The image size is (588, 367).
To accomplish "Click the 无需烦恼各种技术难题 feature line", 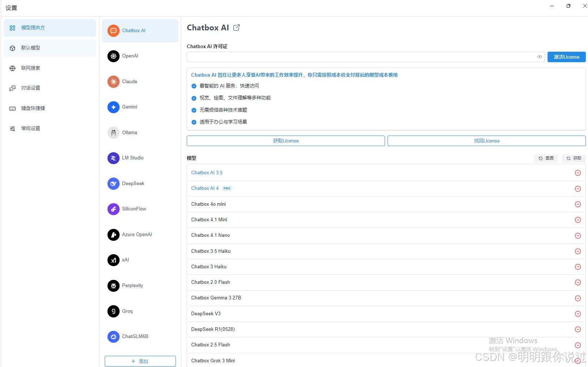I will [x=223, y=110].
